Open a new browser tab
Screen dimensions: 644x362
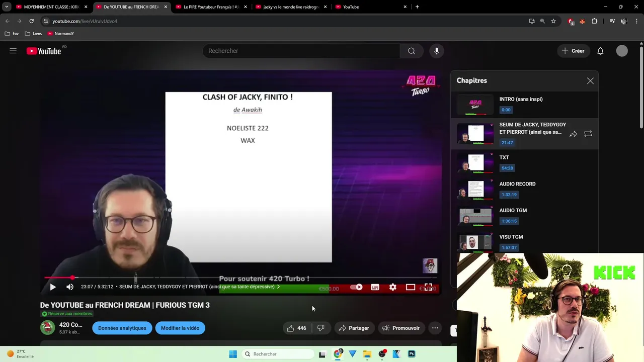(417, 7)
